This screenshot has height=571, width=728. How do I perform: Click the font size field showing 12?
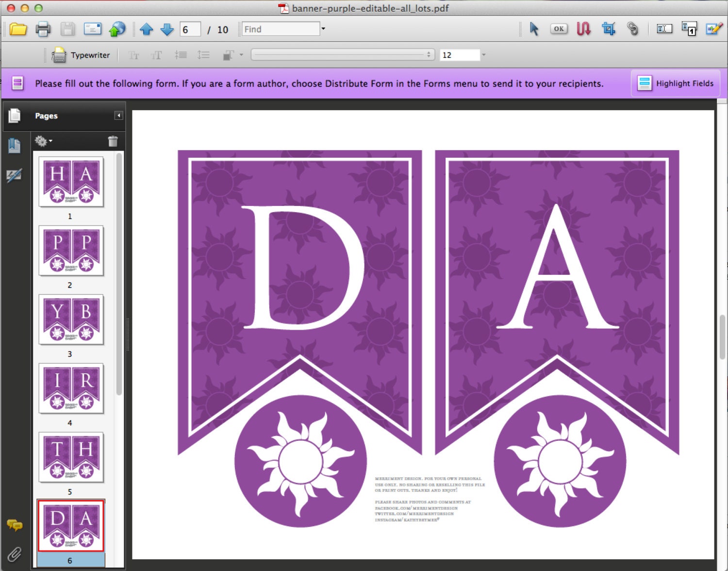coord(460,55)
